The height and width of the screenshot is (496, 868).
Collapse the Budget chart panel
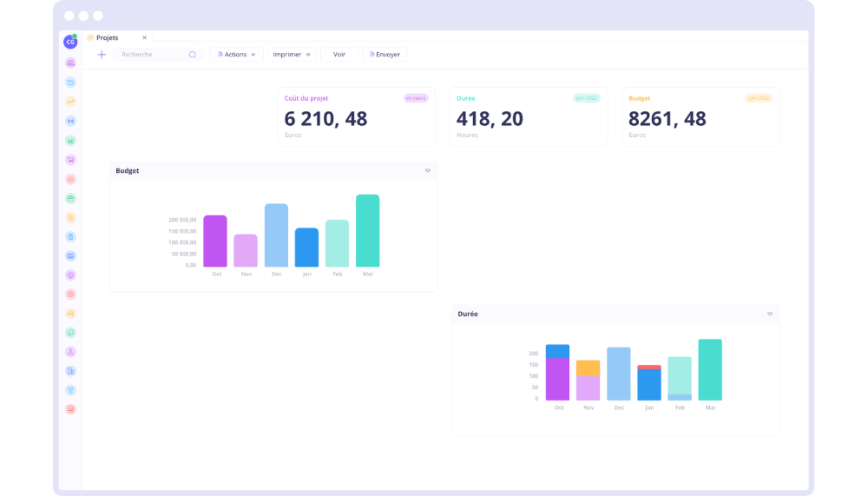(x=427, y=171)
